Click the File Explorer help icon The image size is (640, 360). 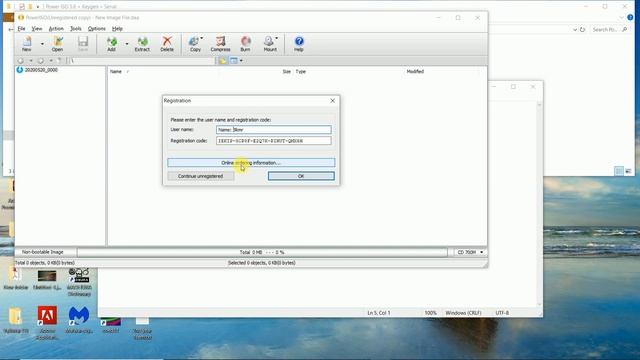point(630,18)
